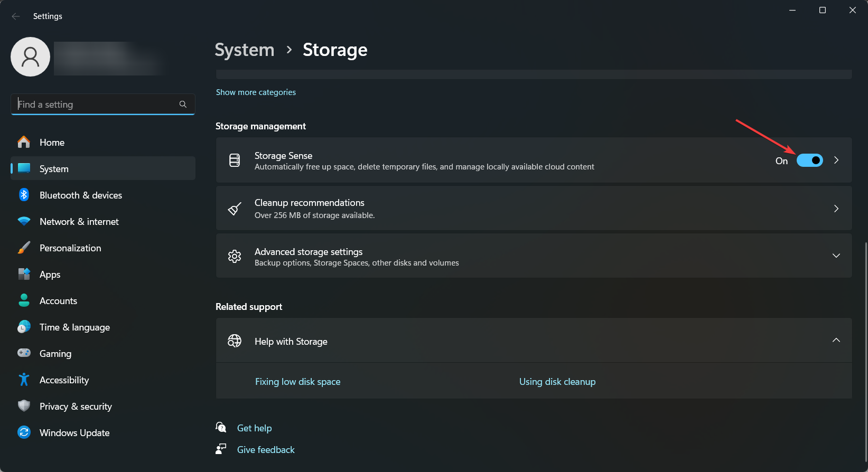Click the Give feedback person icon

coord(221,449)
